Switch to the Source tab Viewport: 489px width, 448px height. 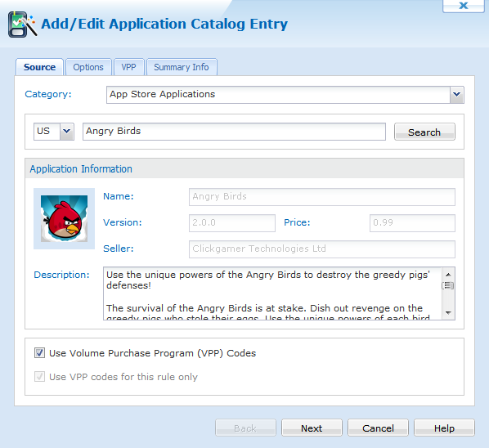(x=39, y=67)
